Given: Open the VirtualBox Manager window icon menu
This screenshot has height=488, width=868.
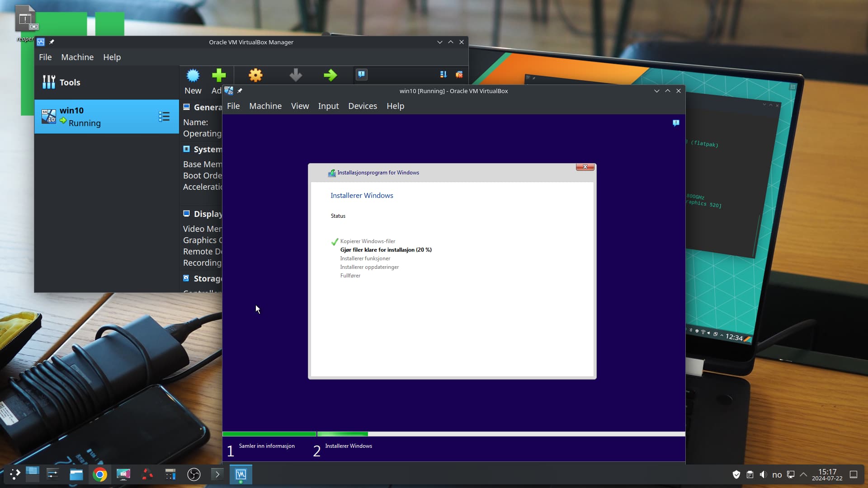Looking at the screenshot, I should click(41, 42).
